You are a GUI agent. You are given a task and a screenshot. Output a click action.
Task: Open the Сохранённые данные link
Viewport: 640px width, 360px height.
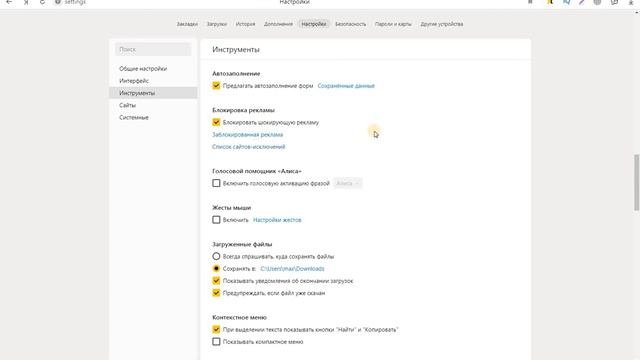(346, 86)
